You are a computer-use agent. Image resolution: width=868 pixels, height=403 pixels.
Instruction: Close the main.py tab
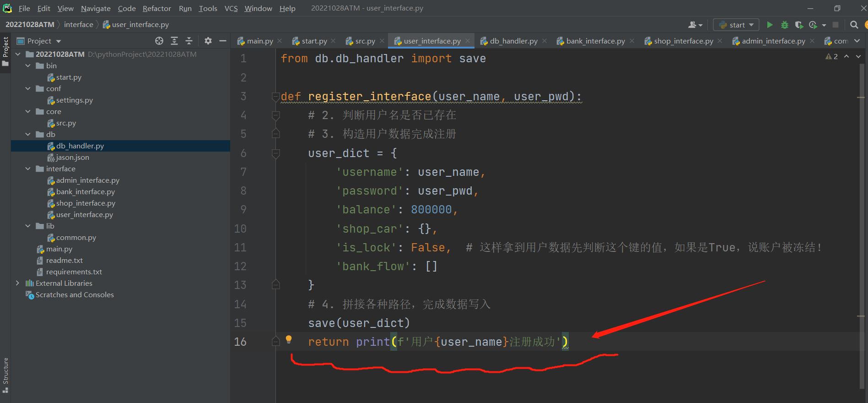(x=280, y=41)
